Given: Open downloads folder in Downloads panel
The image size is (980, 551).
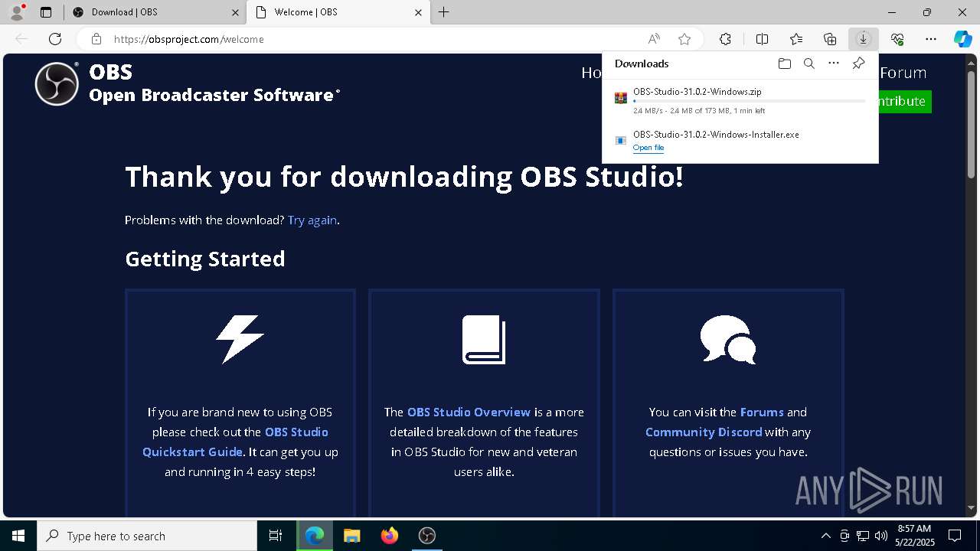Looking at the screenshot, I should pos(784,64).
